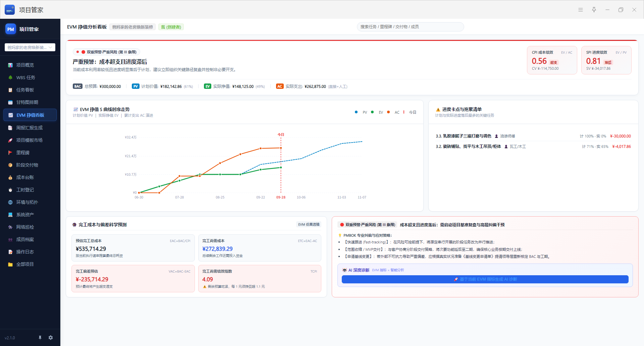This screenshot has height=346, width=644.
Task: Open 成本台账 ledger
Action: click(30, 177)
